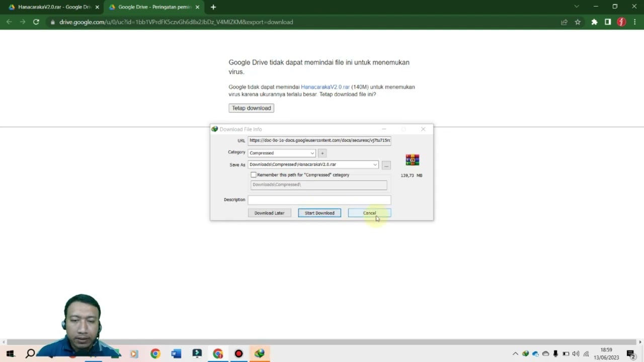Open a new browser tab
This screenshot has height=362, width=644.
pyautogui.click(x=213, y=7)
